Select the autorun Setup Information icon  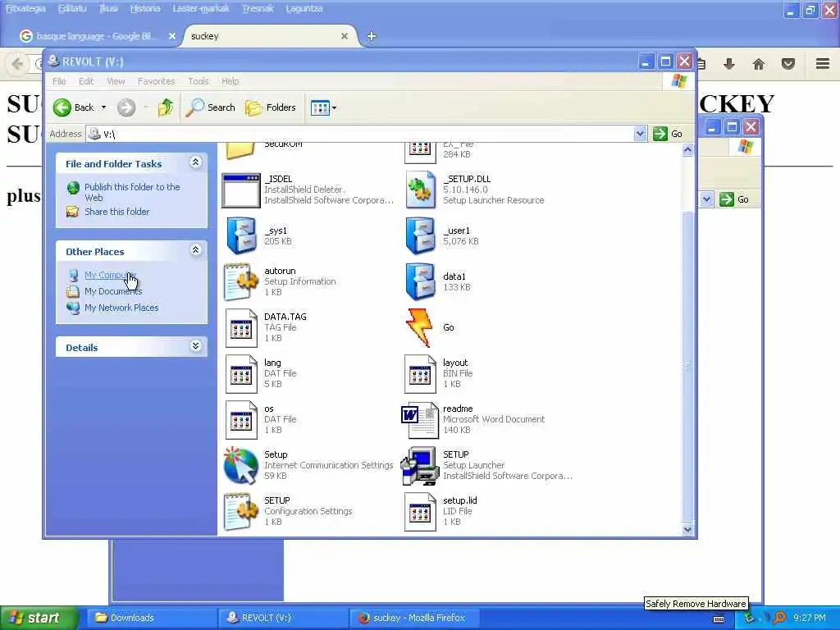pos(241,281)
